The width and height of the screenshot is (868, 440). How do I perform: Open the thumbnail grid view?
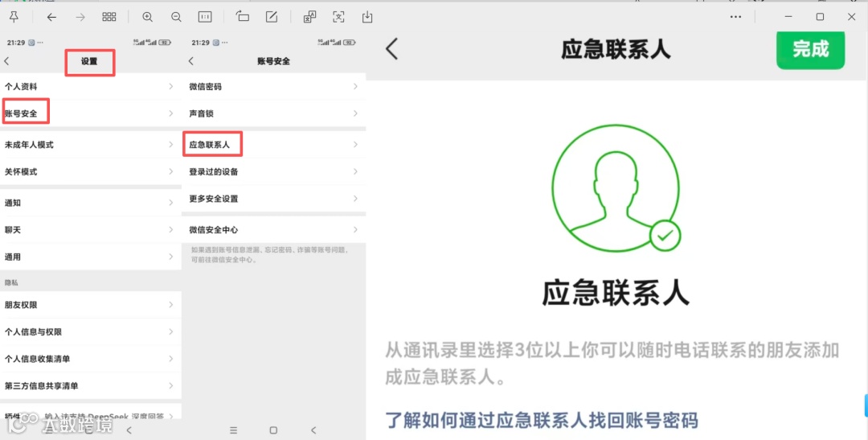109,17
